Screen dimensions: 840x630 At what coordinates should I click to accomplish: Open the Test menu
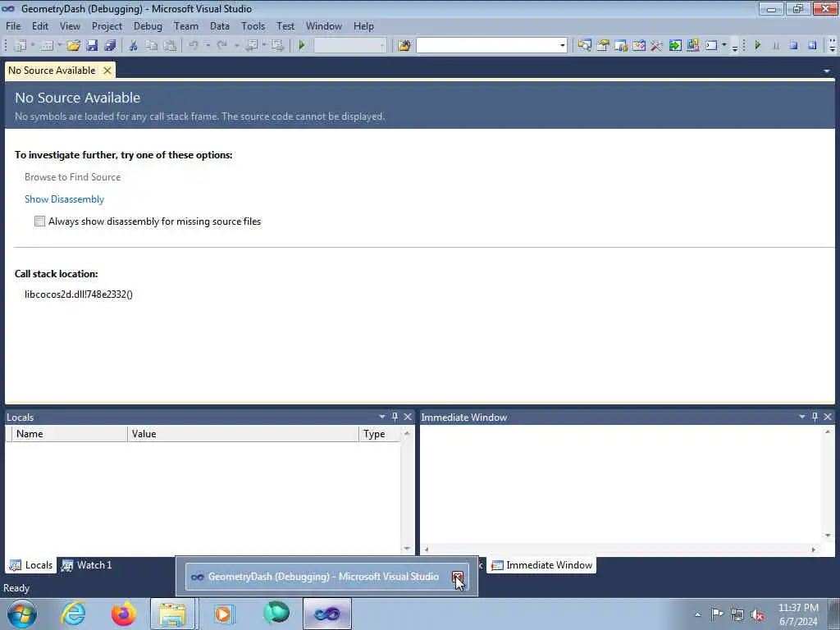point(285,26)
